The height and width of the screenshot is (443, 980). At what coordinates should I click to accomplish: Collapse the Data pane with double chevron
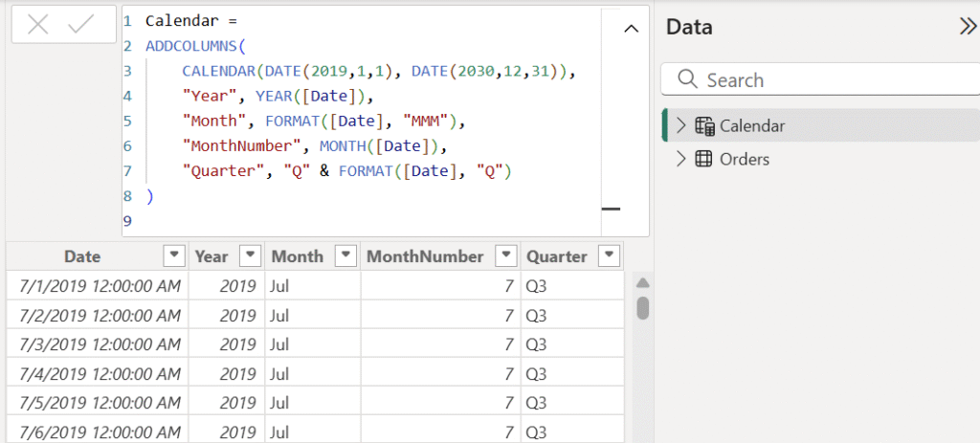[967, 27]
